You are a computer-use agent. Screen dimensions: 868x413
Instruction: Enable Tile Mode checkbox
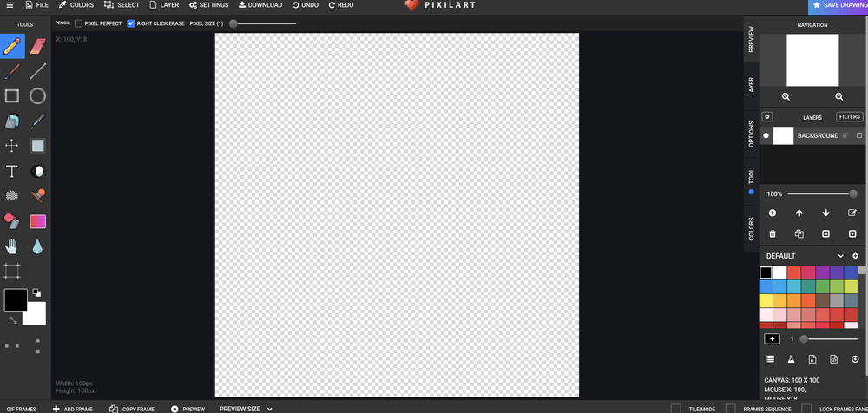(x=676, y=409)
